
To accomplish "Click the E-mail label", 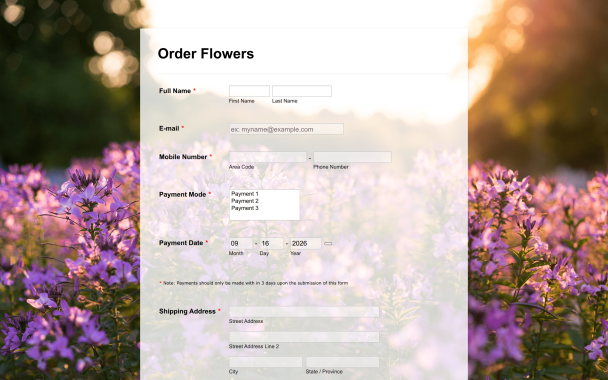I will [x=169, y=128].
